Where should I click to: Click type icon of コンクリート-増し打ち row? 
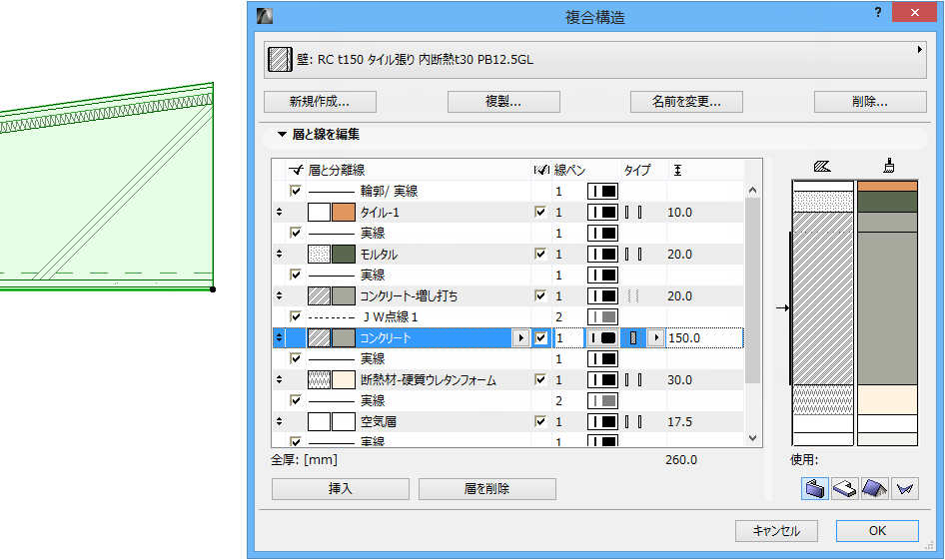click(632, 295)
